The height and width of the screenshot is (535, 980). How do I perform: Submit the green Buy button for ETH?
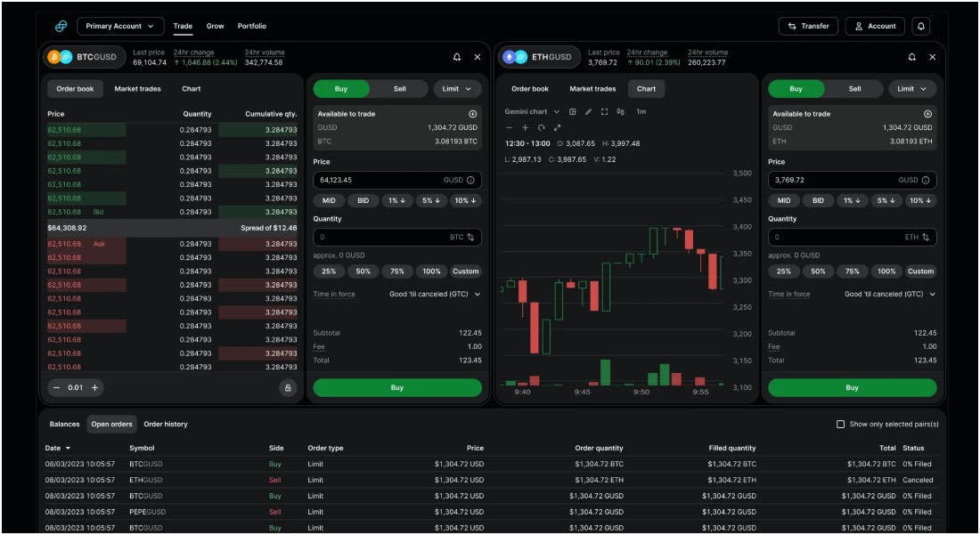pos(853,387)
